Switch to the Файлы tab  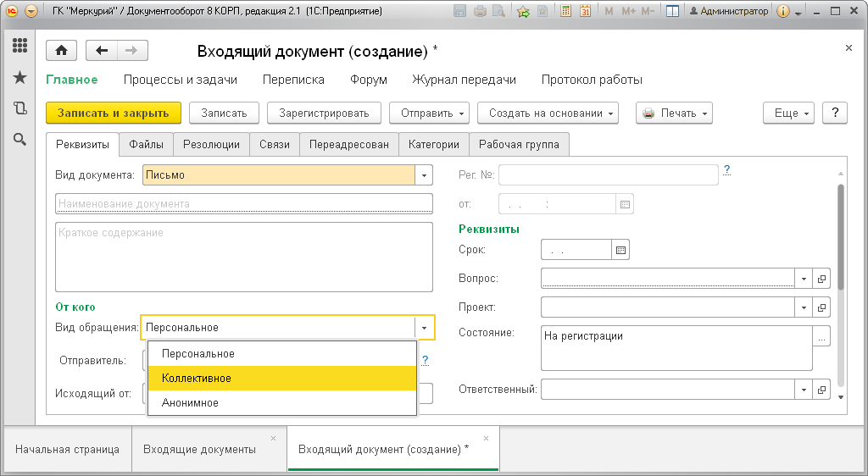(146, 144)
